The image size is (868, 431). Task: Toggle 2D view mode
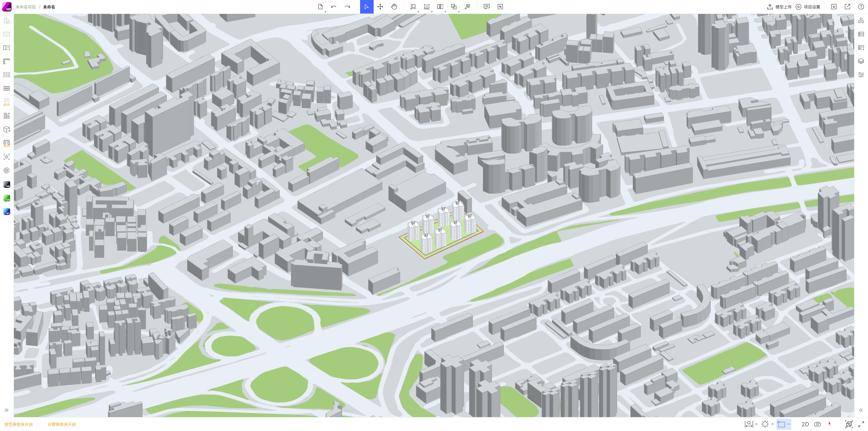click(x=805, y=424)
